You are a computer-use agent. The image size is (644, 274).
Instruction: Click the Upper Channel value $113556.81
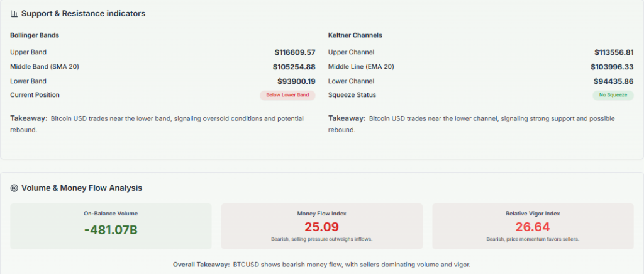point(614,52)
